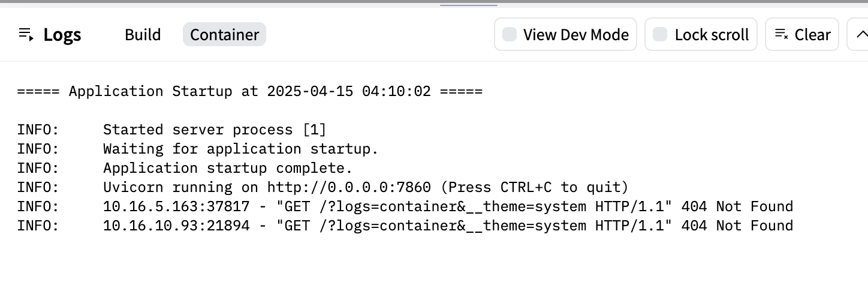Click the Waiting for application startup line
Screen dimensions: 868x294
198,149
